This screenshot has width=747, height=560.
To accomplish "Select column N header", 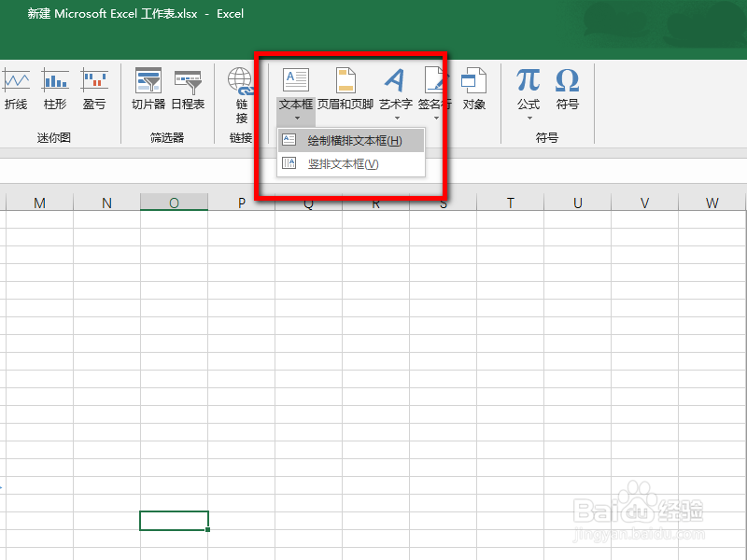I will pos(106,203).
